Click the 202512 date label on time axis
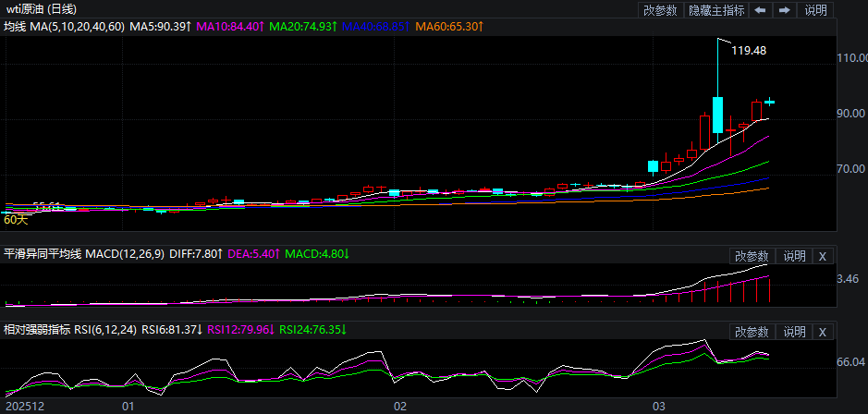The height and width of the screenshot is (414, 868). coord(23,406)
